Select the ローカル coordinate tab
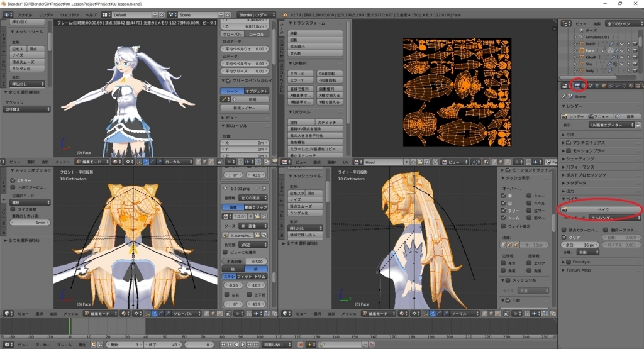This screenshot has width=644, height=349. [x=257, y=34]
